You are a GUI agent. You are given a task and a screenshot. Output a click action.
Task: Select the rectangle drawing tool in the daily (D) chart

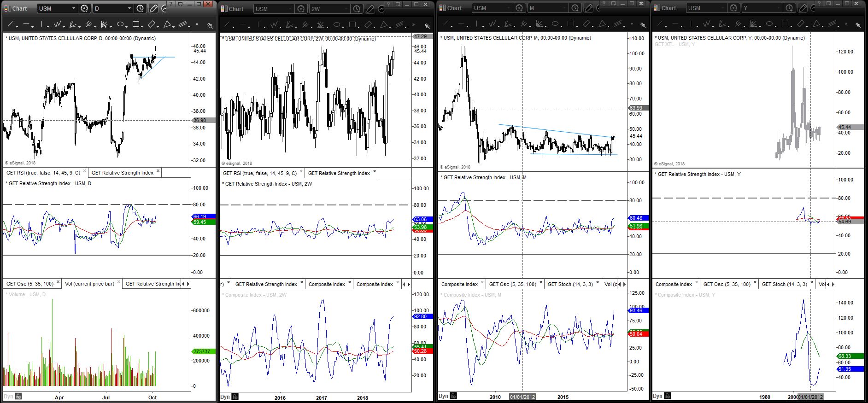[x=136, y=24]
